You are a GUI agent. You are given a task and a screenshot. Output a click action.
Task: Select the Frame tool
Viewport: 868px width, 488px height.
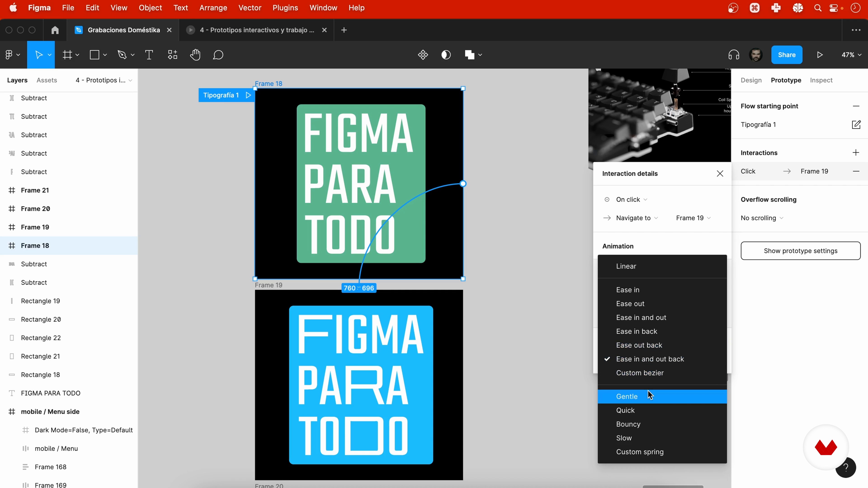(67, 54)
